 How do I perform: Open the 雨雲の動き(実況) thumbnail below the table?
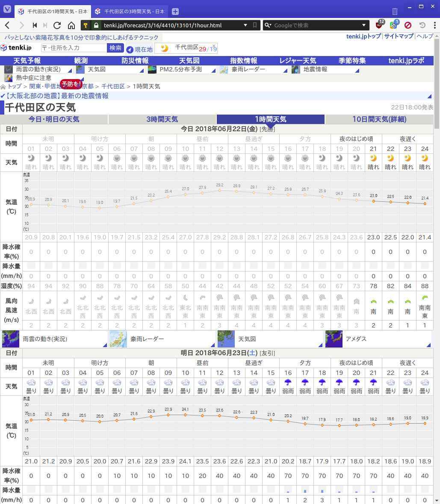pos(11,339)
